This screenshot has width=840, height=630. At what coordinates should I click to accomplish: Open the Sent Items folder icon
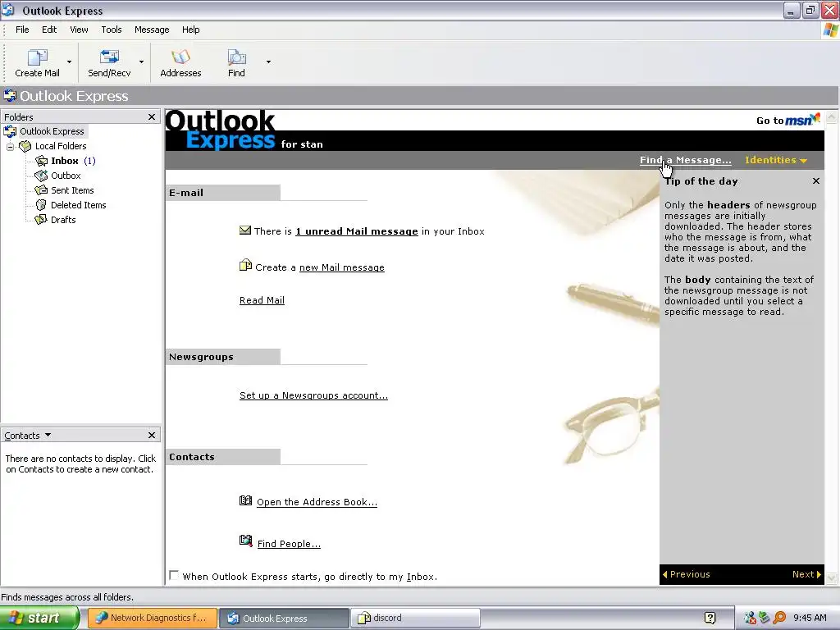(41, 190)
